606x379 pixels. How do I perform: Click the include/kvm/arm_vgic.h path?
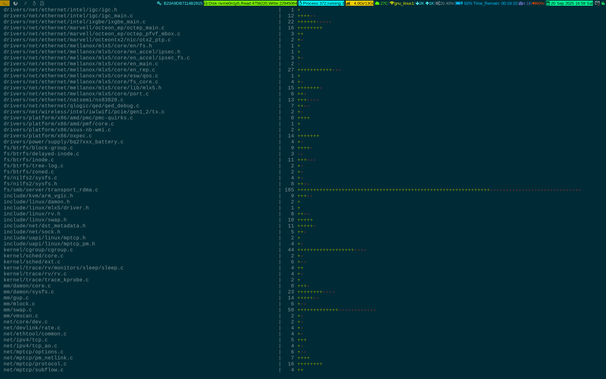(x=38, y=195)
